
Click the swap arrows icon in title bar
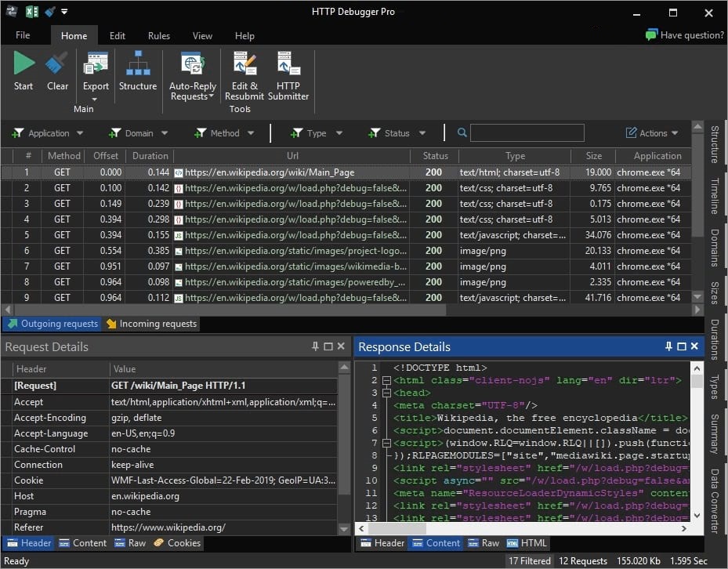click(12, 12)
